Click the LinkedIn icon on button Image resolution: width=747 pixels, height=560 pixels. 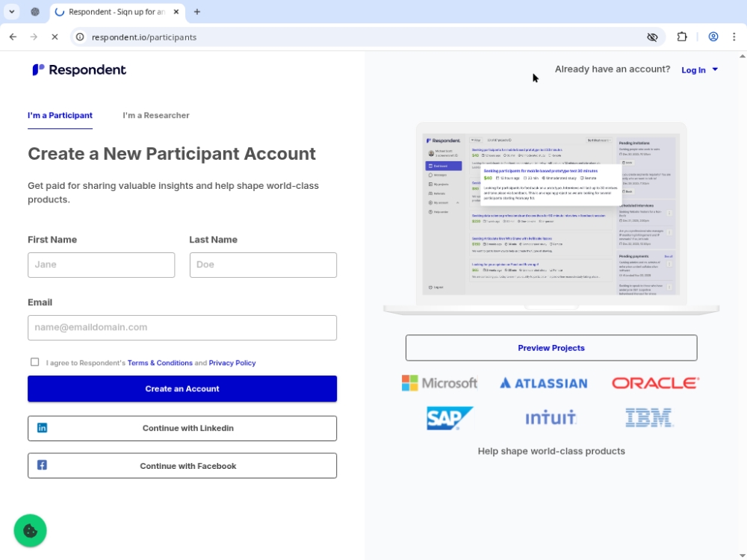(x=43, y=428)
